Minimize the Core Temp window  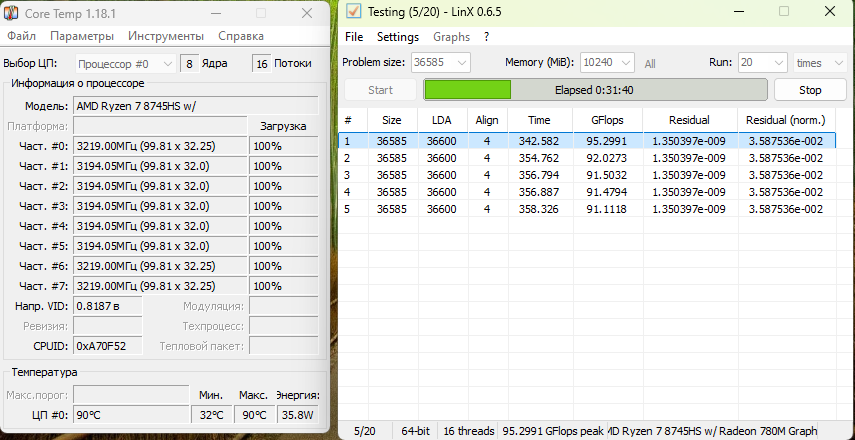coord(215,13)
